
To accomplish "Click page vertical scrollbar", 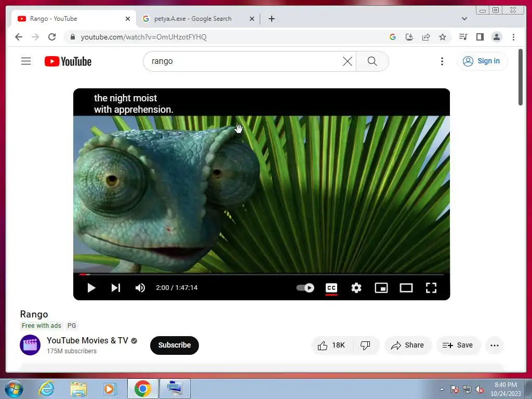I will [x=521, y=78].
